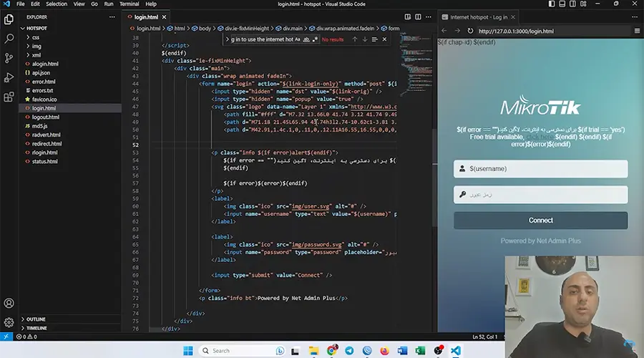
Task: Reload the preview browser page
Action: pyautogui.click(x=470, y=31)
